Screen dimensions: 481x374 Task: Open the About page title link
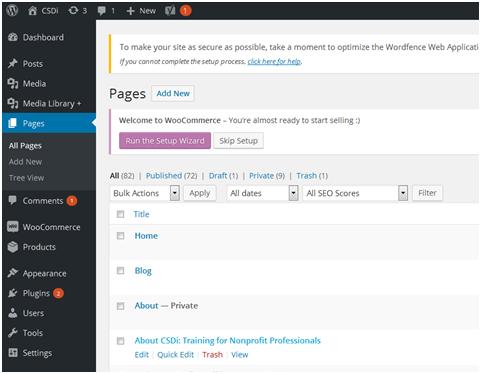146,306
